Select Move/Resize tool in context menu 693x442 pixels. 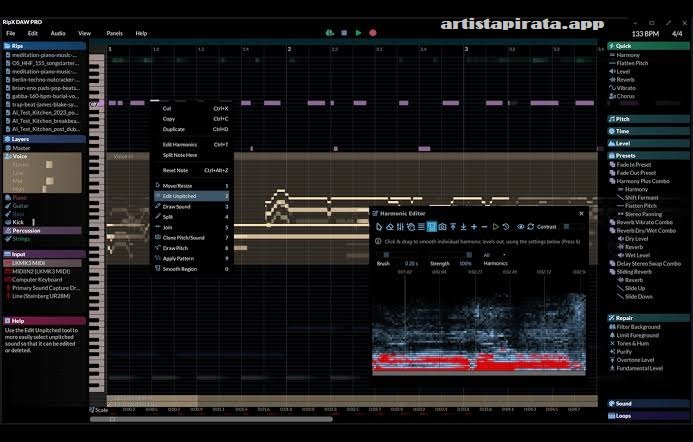coord(191,186)
